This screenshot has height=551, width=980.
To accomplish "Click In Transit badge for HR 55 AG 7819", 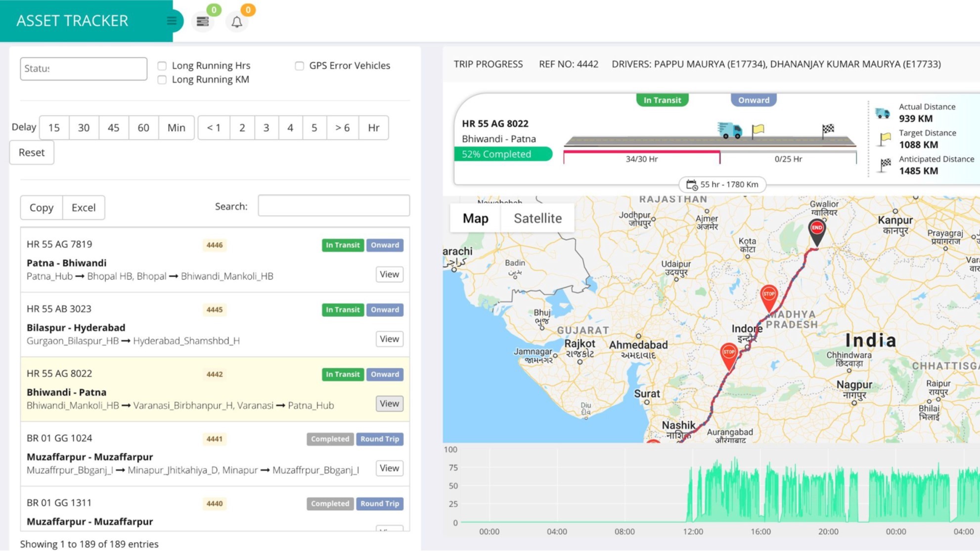I will 343,245.
